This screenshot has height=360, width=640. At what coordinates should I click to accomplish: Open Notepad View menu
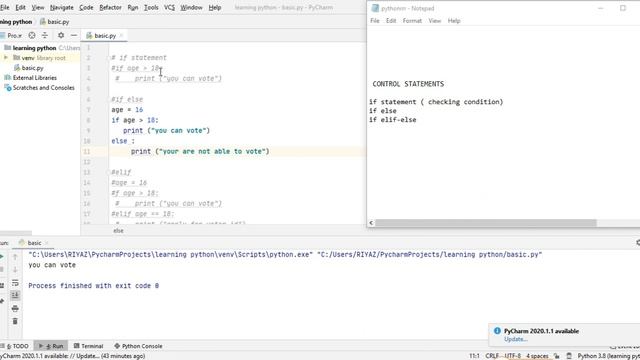point(435,20)
